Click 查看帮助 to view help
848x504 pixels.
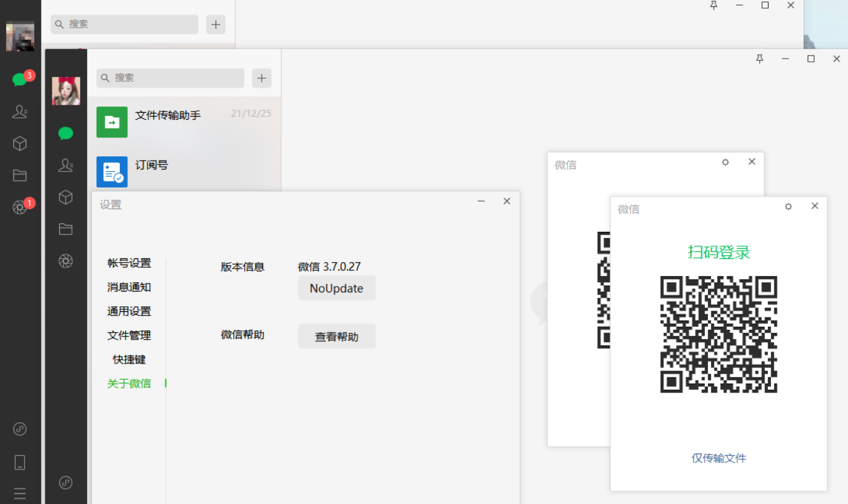pos(336,336)
